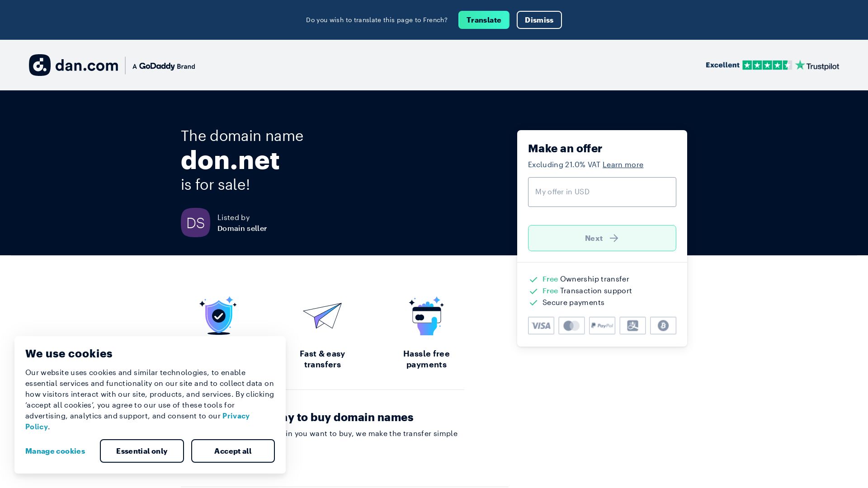
Task: Click the paper plane fast transfer icon
Action: click(322, 316)
